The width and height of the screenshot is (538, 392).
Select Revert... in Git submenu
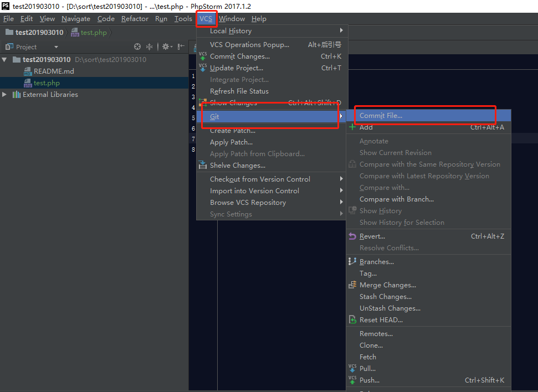[x=428, y=236]
